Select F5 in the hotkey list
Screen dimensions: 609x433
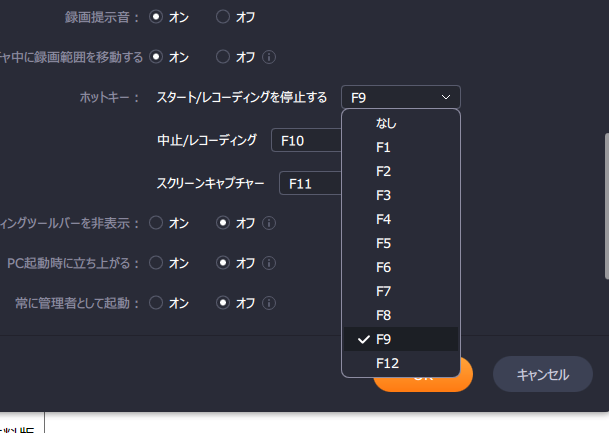point(401,243)
